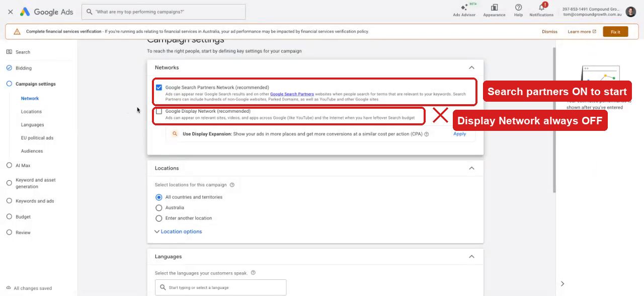Click the Review step circle
The height and width of the screenshot is (296, 644).
[9, 233]
